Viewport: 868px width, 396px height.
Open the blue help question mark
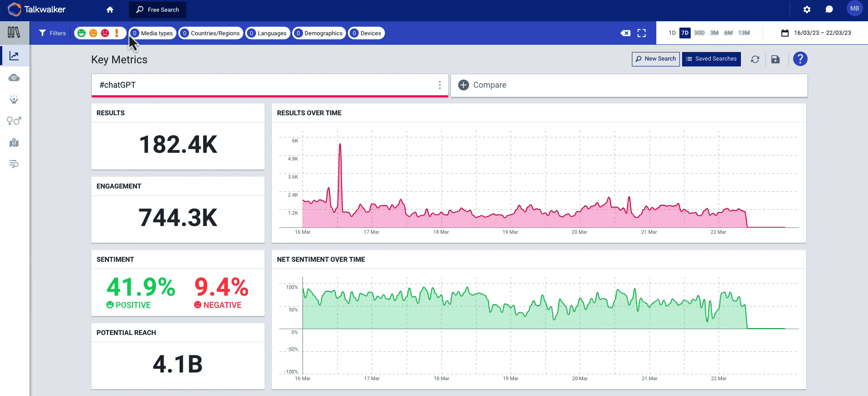point(800,59)
